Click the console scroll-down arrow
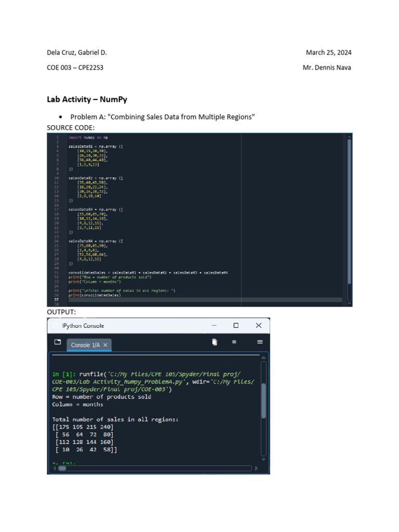This screenshot has height=532, width=399. [x=263, y=459]
